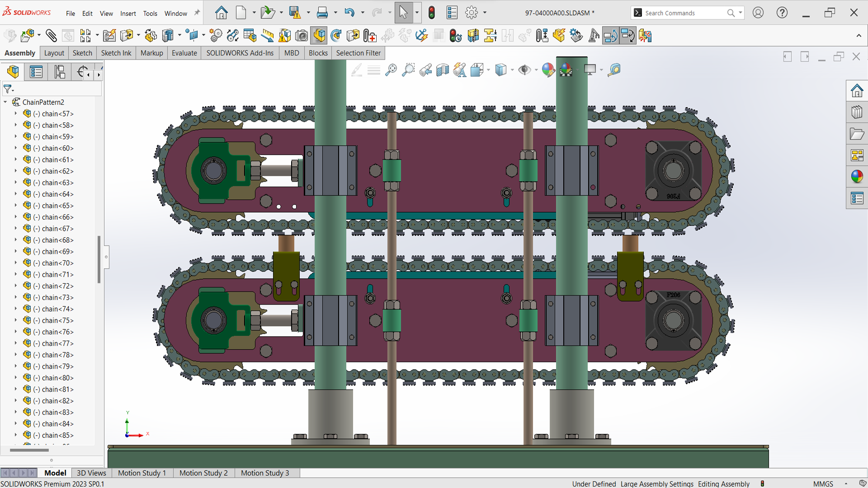The width and height of the screenshot is (868, 488).
Task: Toggle the Hide/Show Items eye icon
Action: click(x=524, y=70)
